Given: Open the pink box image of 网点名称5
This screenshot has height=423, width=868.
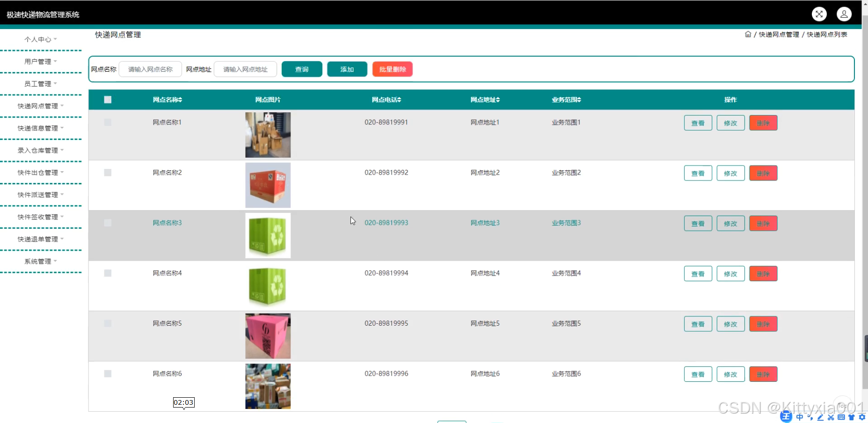Looking at the screenshot, I should pyautogui.click(x=268, y=336).
